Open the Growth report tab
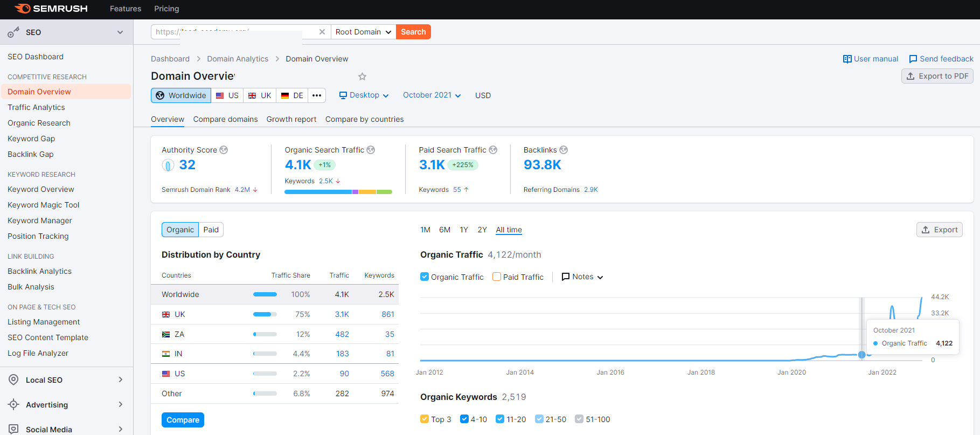Image resolution: width=980 pixels, height=435 pixels. [x=291, y=119]
